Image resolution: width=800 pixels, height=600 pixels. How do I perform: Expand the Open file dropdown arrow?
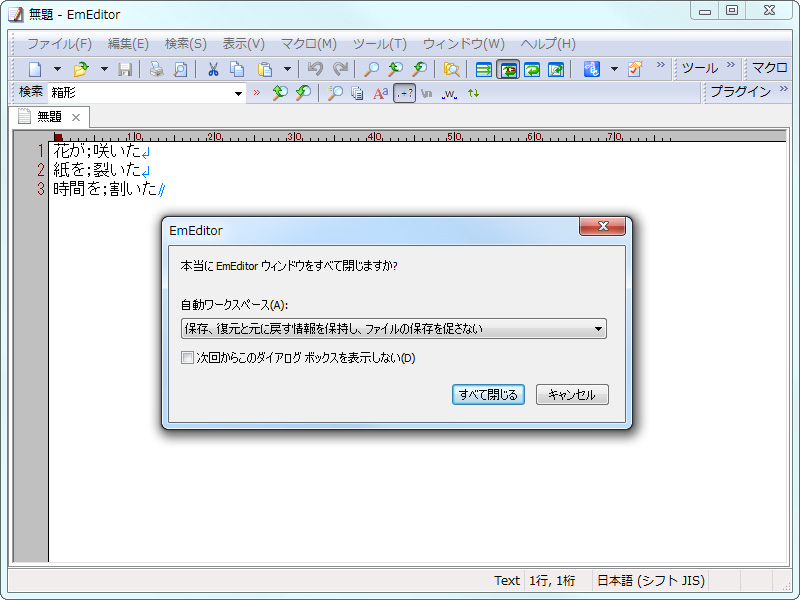point(104,69)
